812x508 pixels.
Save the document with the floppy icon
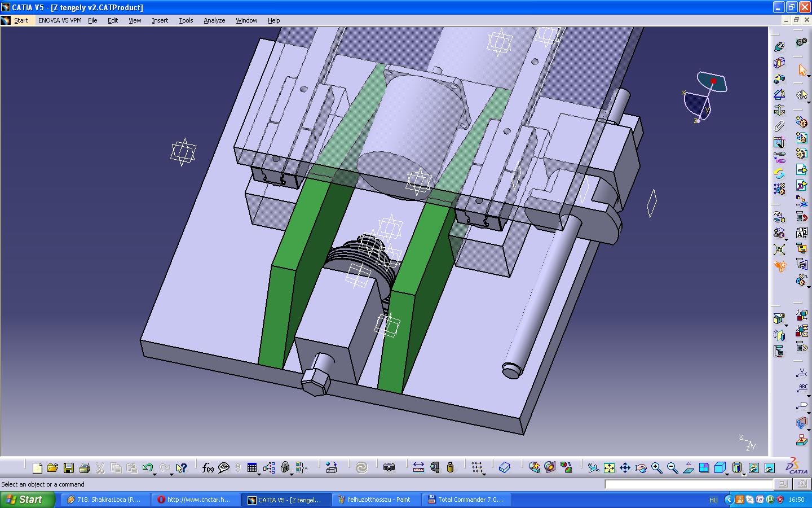tap(69, 468)
